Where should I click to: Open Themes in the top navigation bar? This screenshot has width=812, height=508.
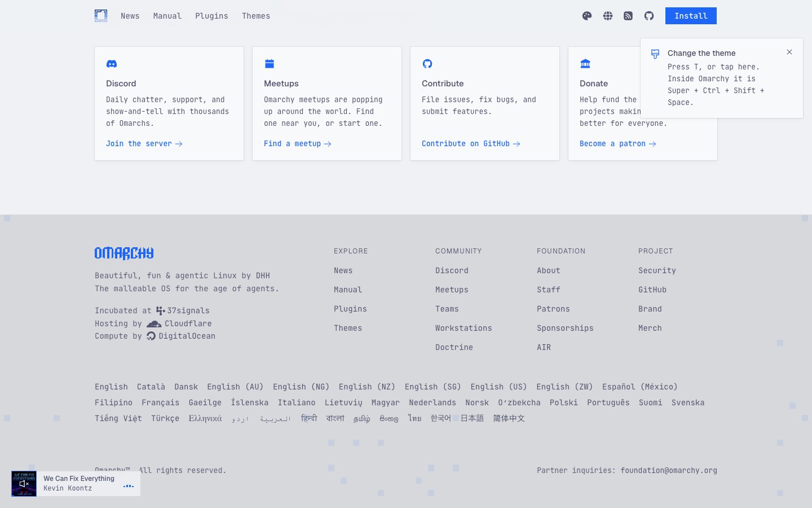click(256, 16)
